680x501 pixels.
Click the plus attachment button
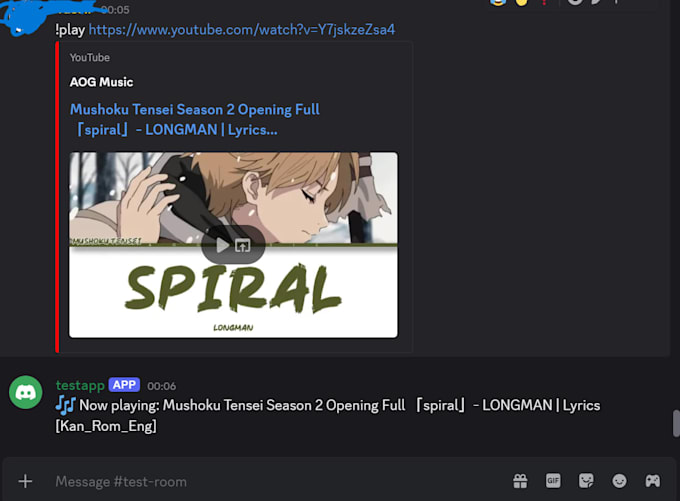(25, 481)
